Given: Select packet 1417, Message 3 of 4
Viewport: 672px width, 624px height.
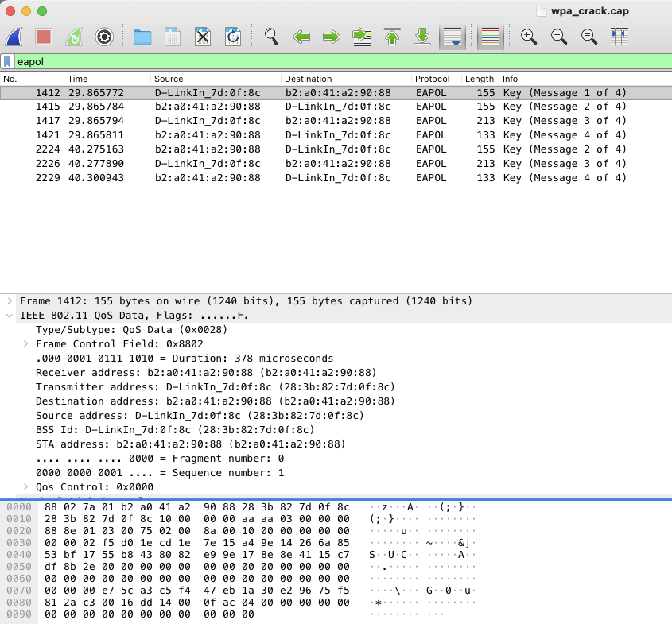Looking at the screenshot, I should pyautogui.click(x=336, y=121).
